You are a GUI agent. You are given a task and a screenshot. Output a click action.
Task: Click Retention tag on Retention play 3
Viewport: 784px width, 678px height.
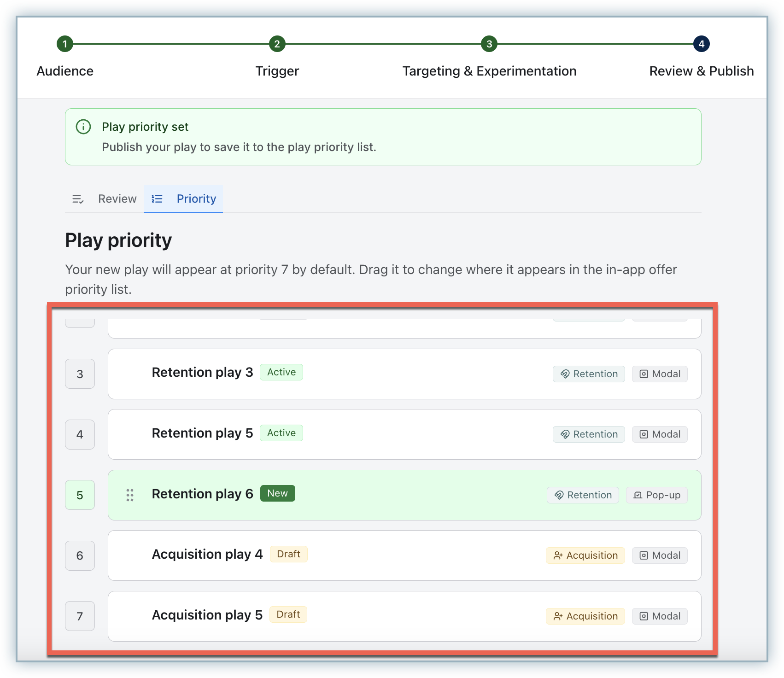click(589, 374)
